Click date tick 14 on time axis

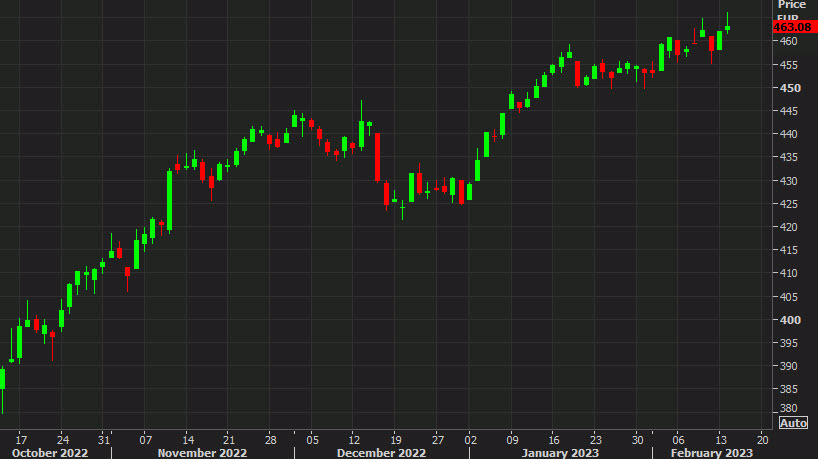coord(188,440)
